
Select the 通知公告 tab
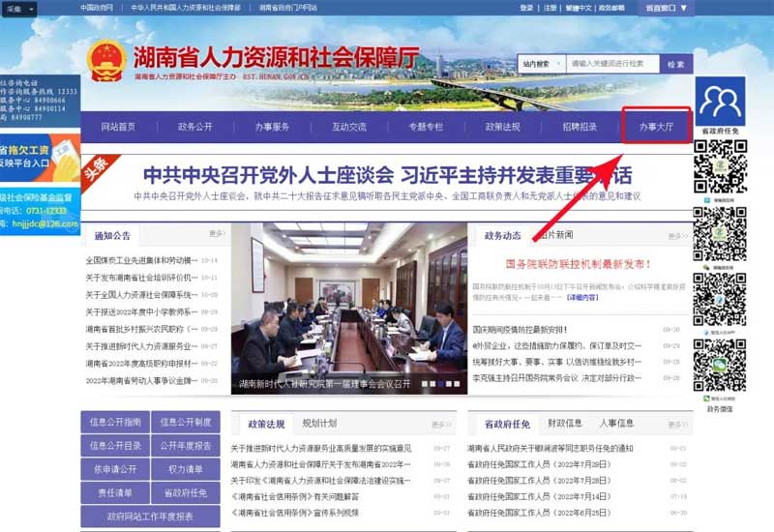(112, 236)
